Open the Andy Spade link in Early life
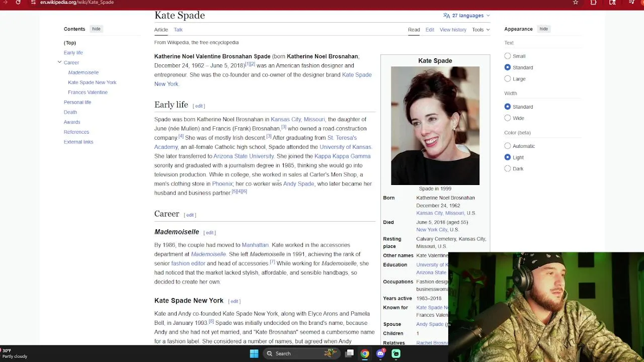 pyautogui.click(x=298, y=184)
